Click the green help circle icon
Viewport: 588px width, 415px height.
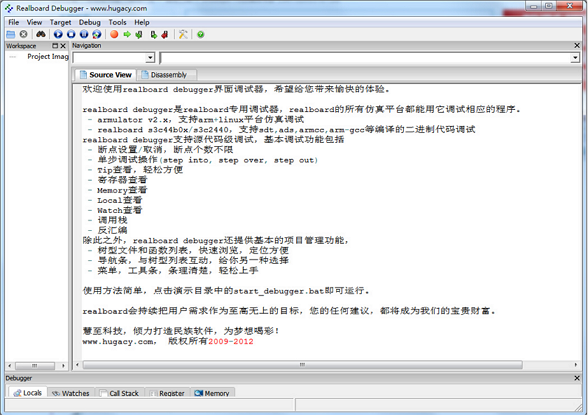(x=201, y=34)
